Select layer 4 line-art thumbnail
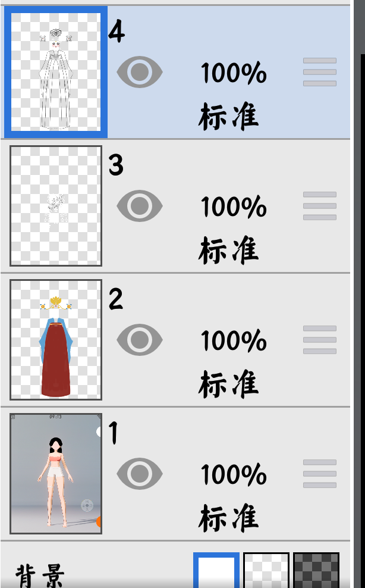365x588 pixels. [56, 72]
